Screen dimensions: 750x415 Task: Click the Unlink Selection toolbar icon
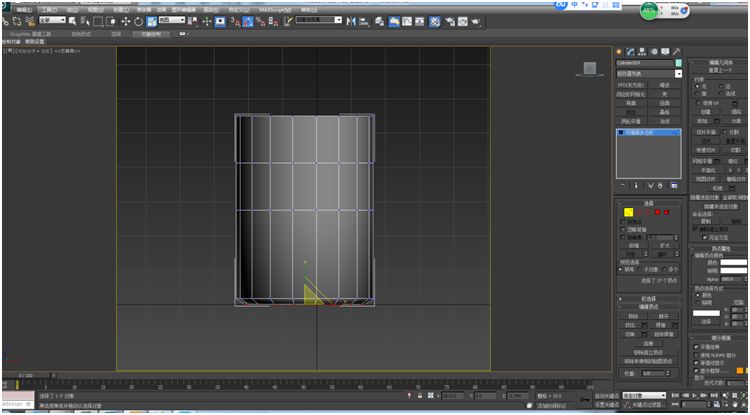click(17, 21)
